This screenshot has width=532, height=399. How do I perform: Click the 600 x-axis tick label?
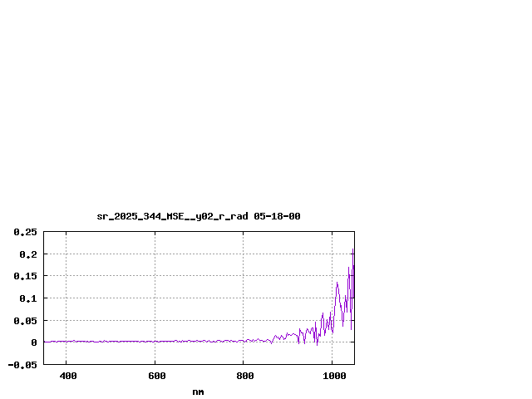(x=155, y=377)
